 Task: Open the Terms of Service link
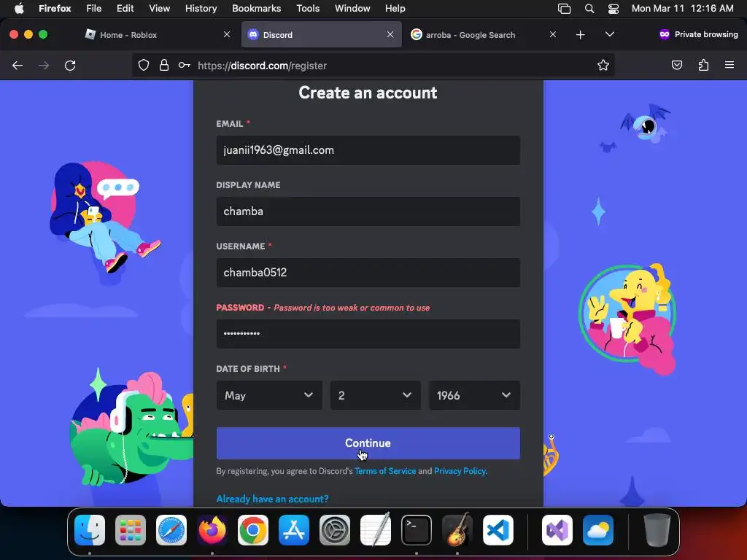[x=385, y=471]
